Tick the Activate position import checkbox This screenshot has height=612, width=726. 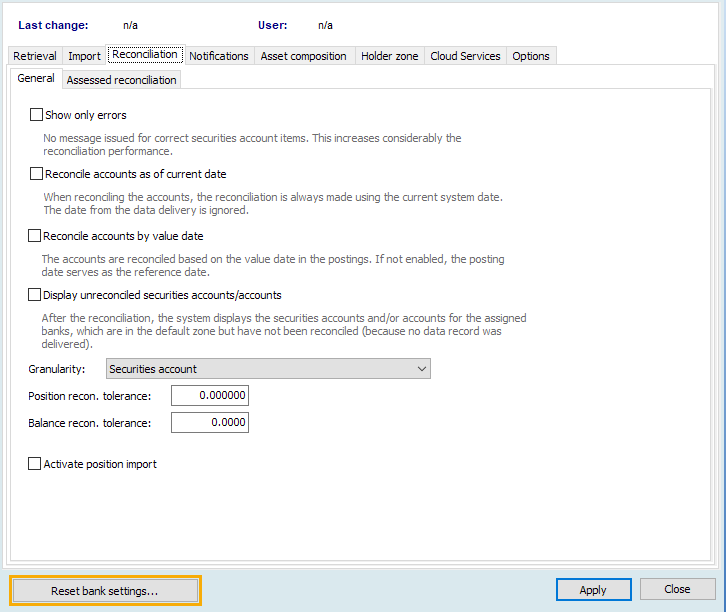tap(37, 464)
